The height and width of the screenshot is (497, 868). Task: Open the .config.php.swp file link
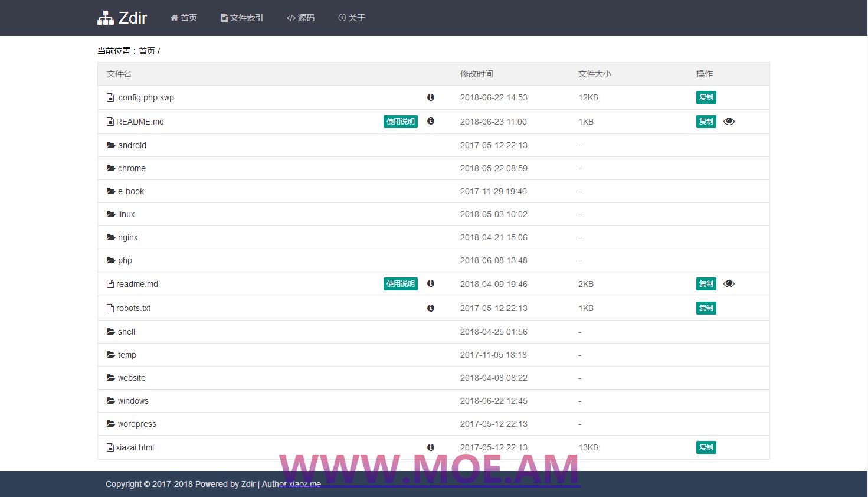click(x=145, y=97)
